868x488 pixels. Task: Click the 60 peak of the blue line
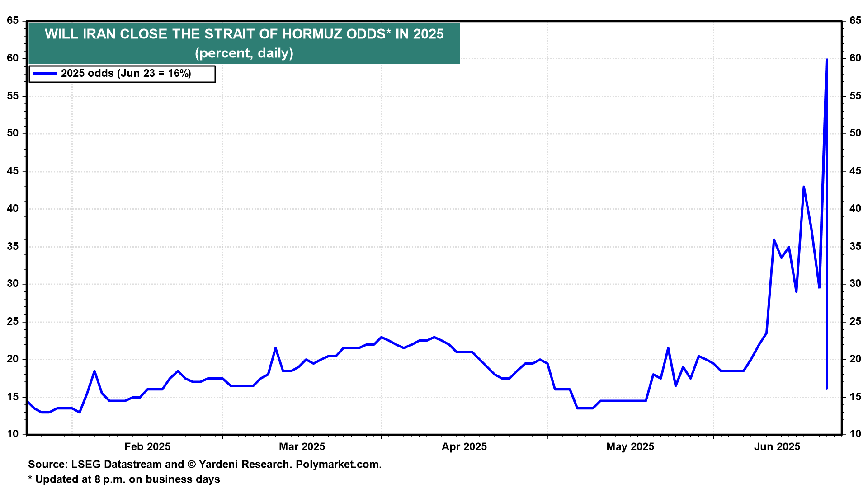827,59
